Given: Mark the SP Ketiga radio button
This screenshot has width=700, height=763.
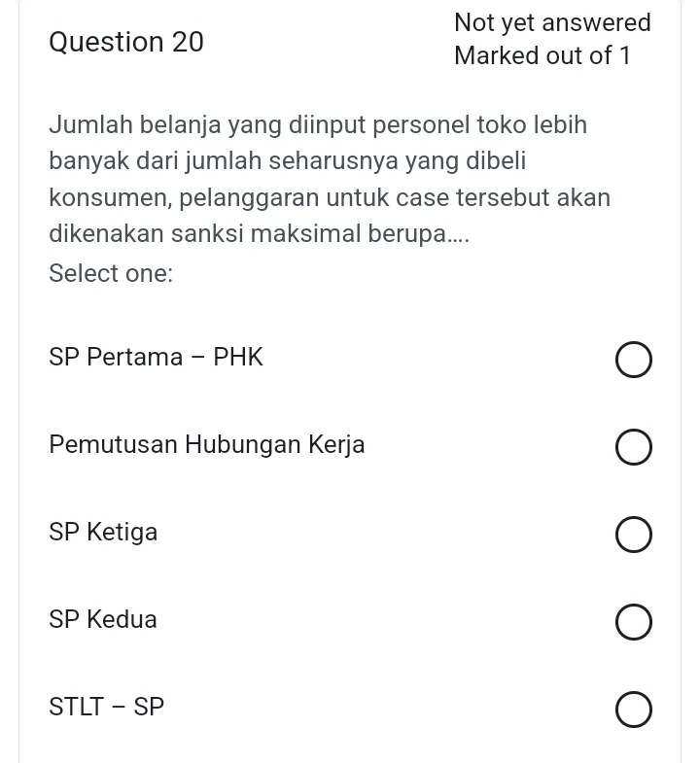Looking at the screenshot, I should click(x=633, y=535).
